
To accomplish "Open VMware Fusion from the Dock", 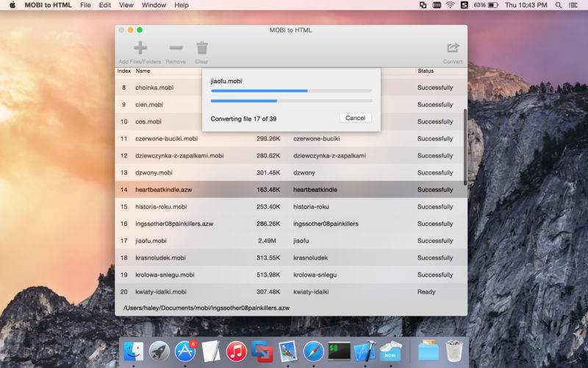I will click(262, 352).
